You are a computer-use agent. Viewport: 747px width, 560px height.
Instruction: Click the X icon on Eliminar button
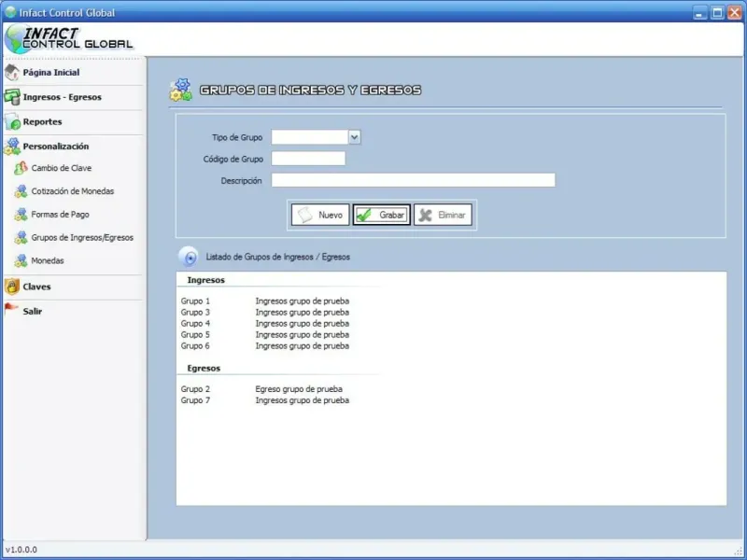tap(426, 216)
